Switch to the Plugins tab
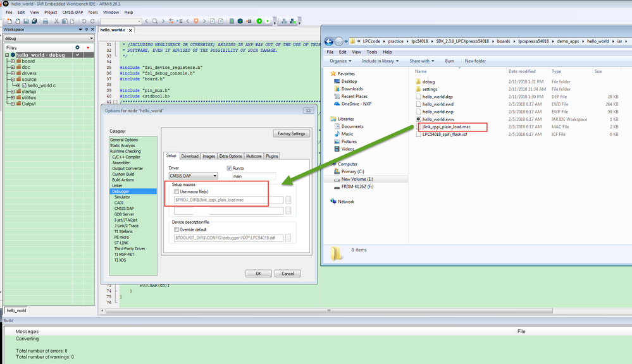This screenshot has width=632, height=364. pos(272,156)
